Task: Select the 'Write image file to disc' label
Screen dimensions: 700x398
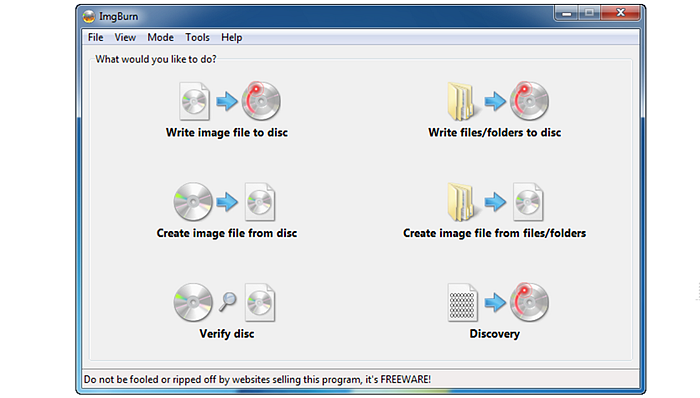Action: (x=227, y=133)
